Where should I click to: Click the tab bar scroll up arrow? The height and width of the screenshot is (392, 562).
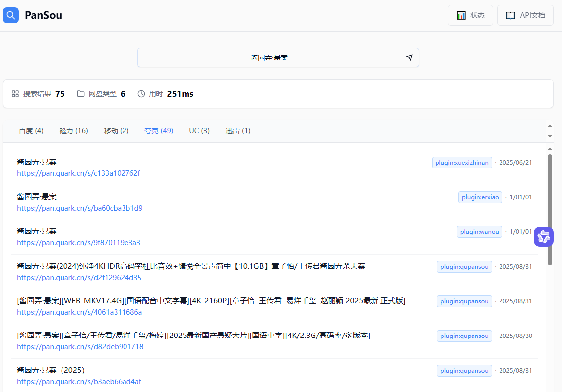[550, 126]
